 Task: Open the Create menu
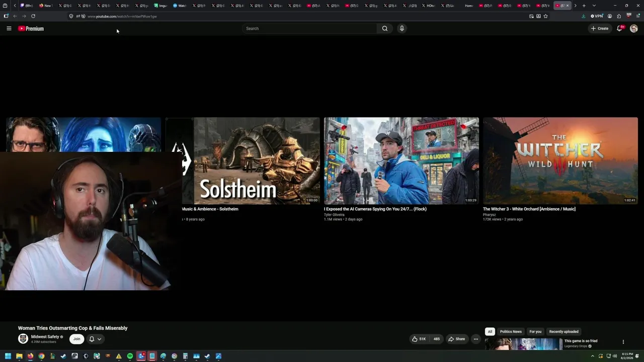600,29
